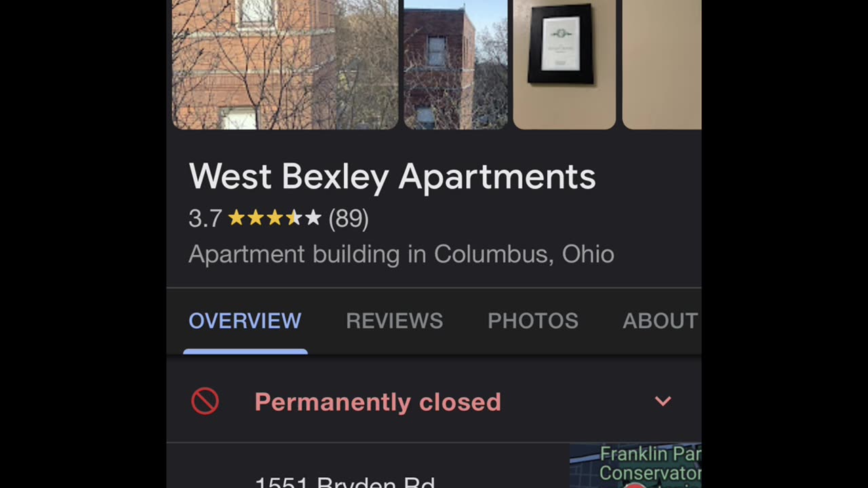Open the framed wall certificate photo

point(564,64)
